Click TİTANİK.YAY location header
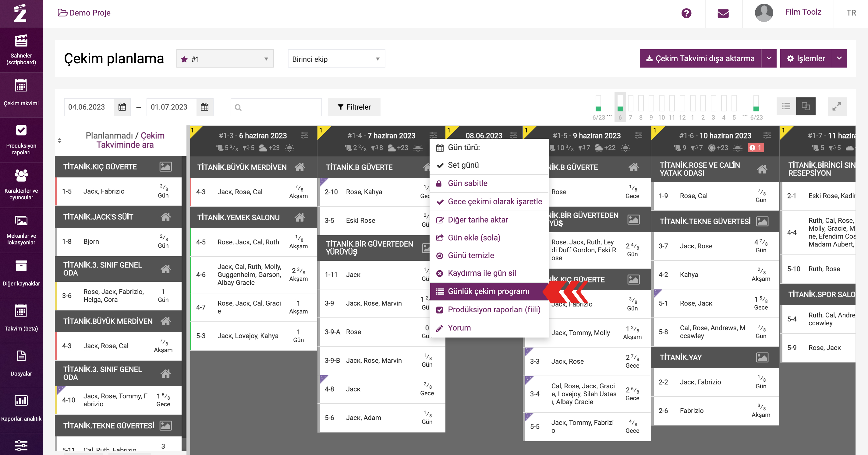868x455 pixels. tap(716, 357)
